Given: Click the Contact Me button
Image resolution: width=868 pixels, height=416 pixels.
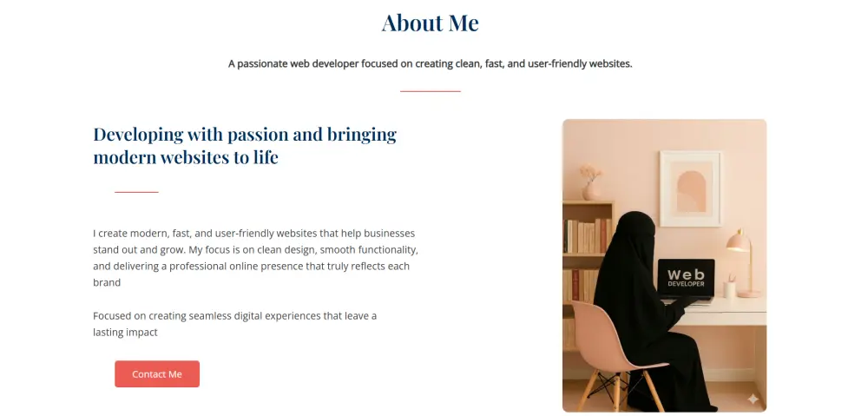Looking at the screenshot, I should click(x=157, y=374).
